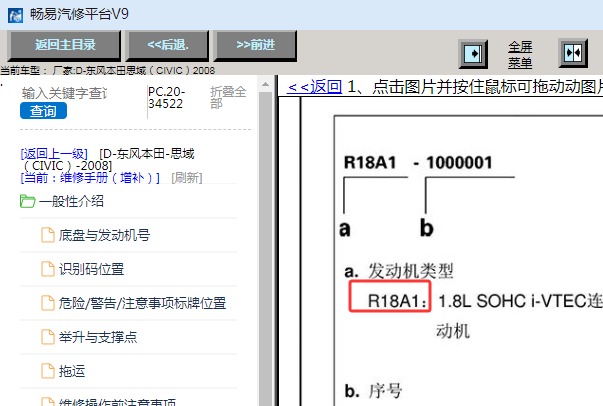Screen dimensions: 603x406
Task: Click the a. 发动机类型 heading
Action: 399,271
